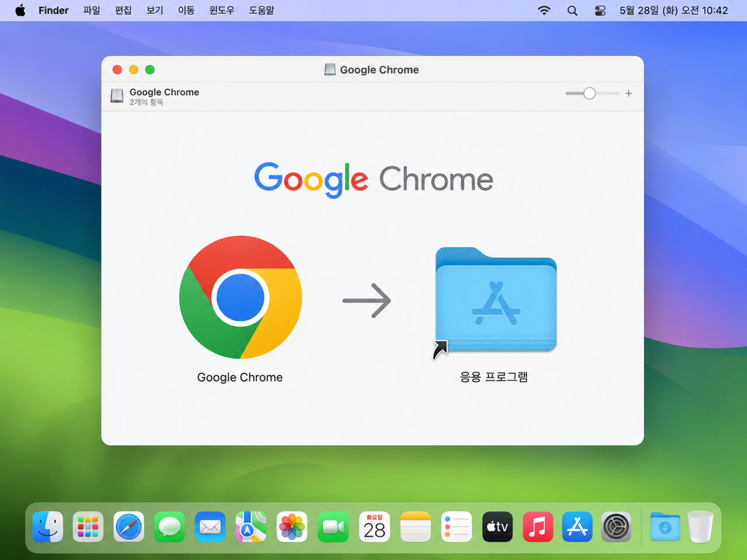Click the Google Chrome volume name in path bar
The height and width of the screenshot is (560, 747).
tap(165, 92)
